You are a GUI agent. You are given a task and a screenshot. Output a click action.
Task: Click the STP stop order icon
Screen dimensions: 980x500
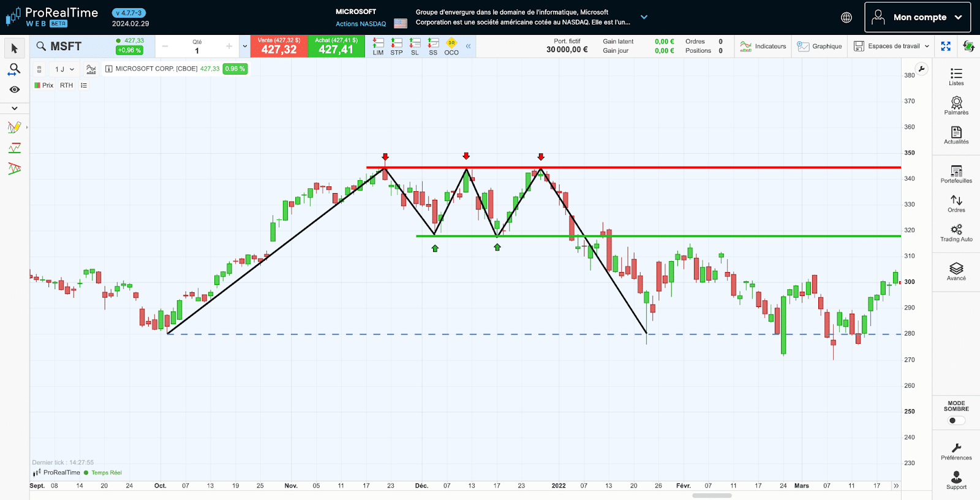point(397,46)
